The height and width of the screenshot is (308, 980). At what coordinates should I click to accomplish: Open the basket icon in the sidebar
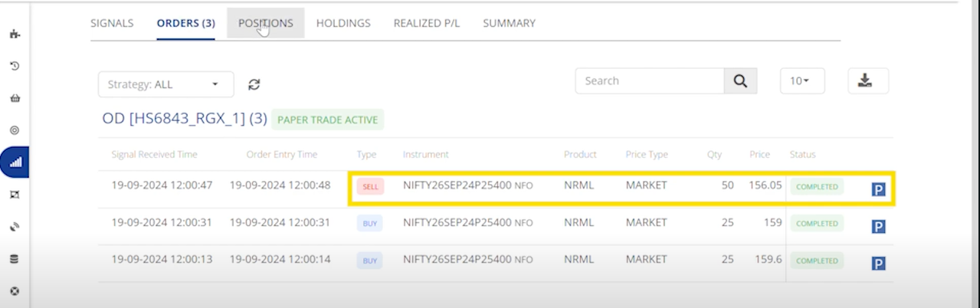point(15,98)
